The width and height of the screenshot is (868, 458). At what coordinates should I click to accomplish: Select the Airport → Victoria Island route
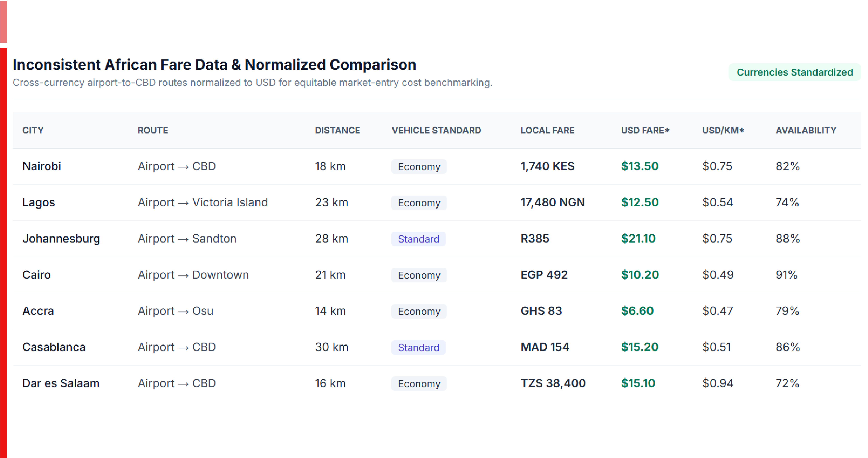(x=202, y=202)
